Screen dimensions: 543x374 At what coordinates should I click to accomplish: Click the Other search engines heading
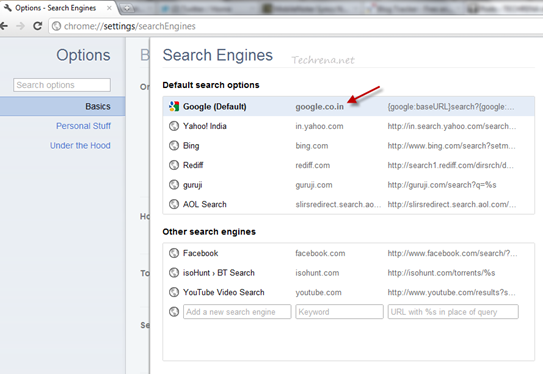click(209, 232)
